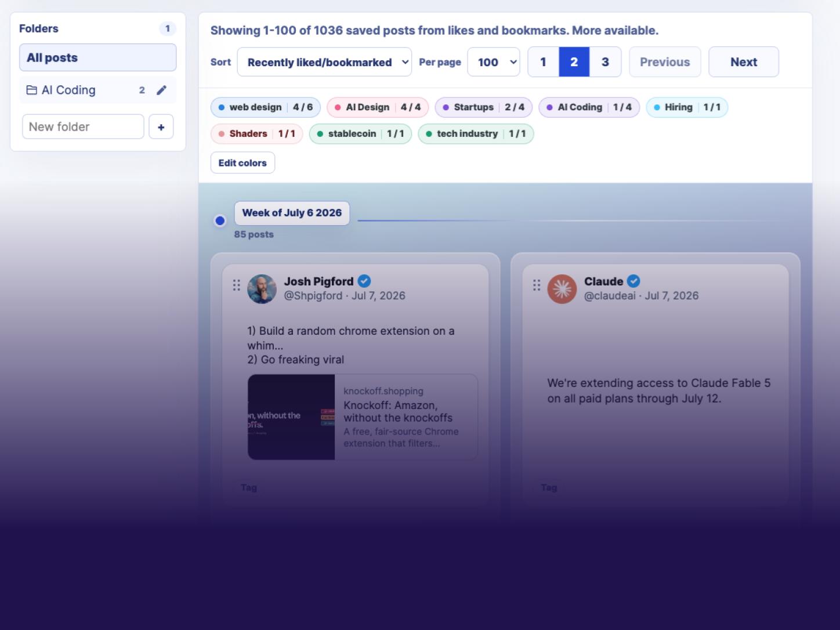This screenshot has height=630, width=840.
Task: Click the '85 posts' count text
Action: click(254, 235)
